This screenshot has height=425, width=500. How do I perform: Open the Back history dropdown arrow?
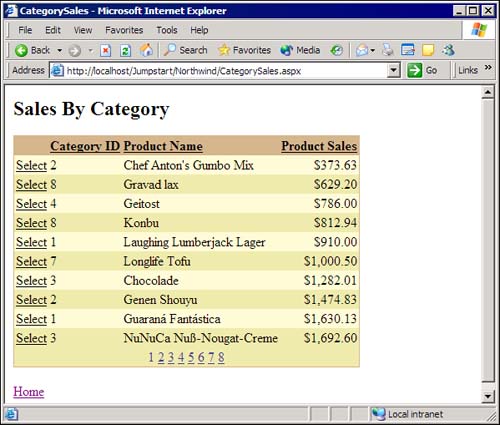tap(59, 51)
